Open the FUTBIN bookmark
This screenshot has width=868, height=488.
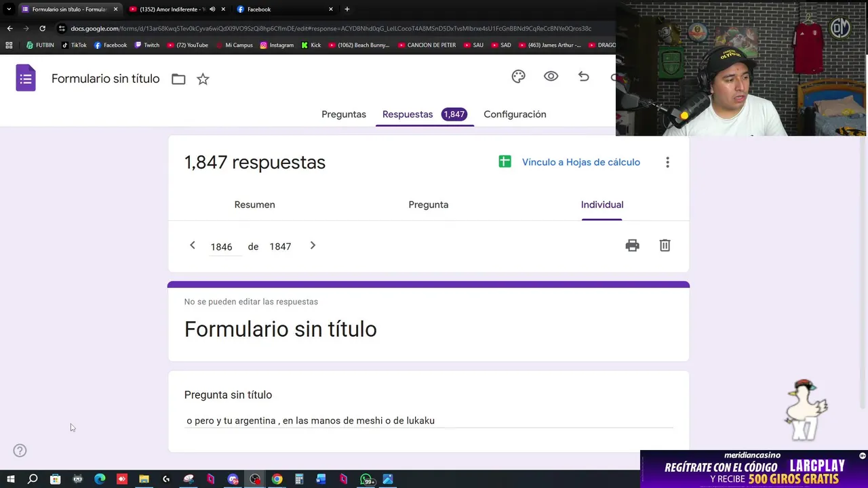coord(40,45)
